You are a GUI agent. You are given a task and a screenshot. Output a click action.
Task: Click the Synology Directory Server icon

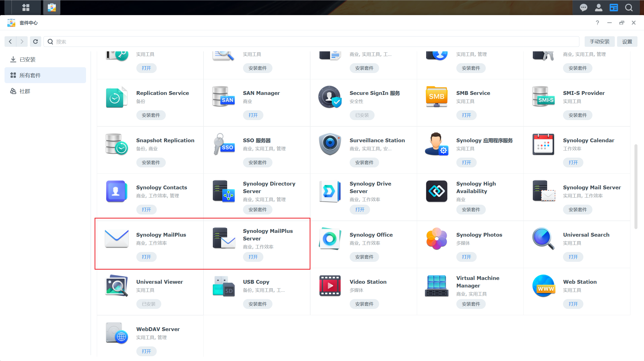coord(223,191)
